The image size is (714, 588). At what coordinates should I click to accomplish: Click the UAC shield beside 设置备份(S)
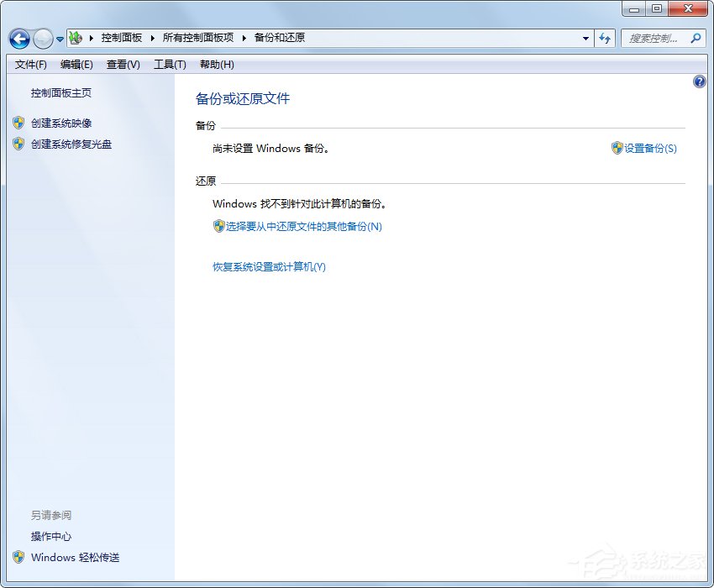[x=616, y=148]
